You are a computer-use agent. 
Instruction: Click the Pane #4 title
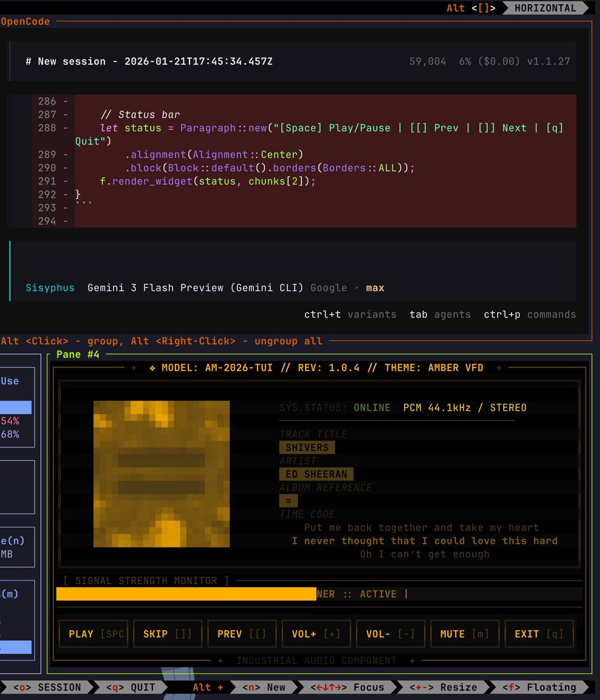78,354
